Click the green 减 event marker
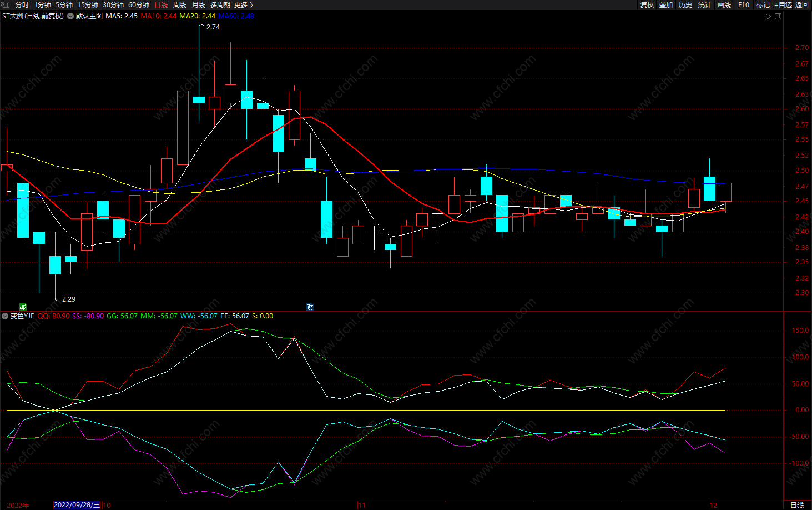812x510 pixels. tap(23, 307)
